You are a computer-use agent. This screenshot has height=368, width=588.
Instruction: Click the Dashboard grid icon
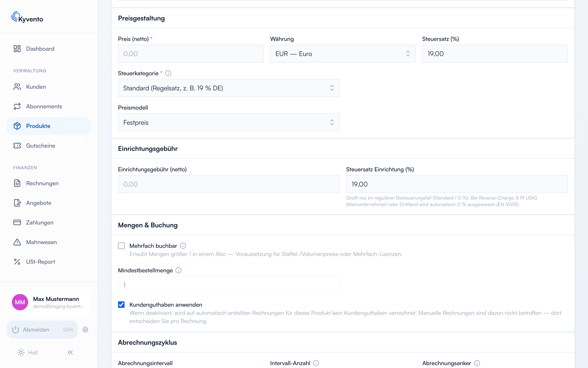click(17, 49)
